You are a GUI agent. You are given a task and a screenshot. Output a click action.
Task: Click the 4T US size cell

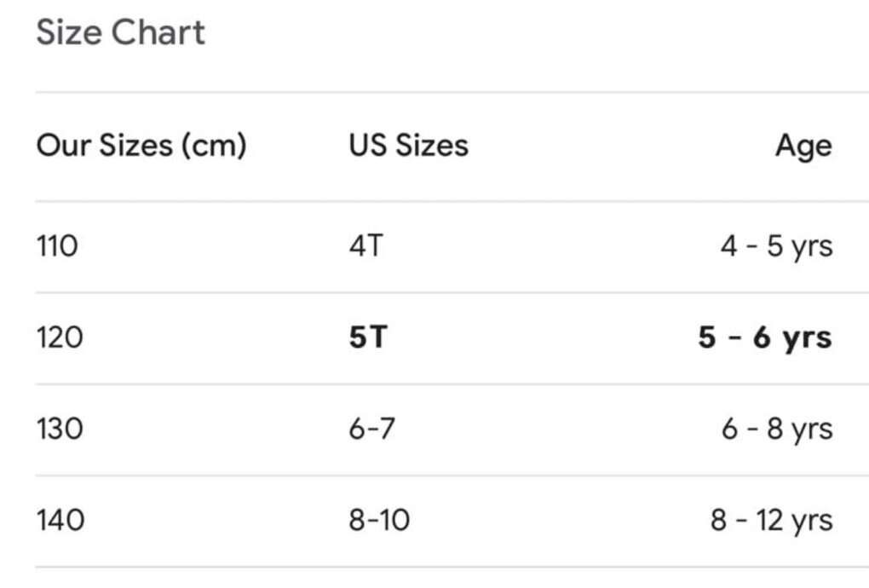click(x=366, y=247)
